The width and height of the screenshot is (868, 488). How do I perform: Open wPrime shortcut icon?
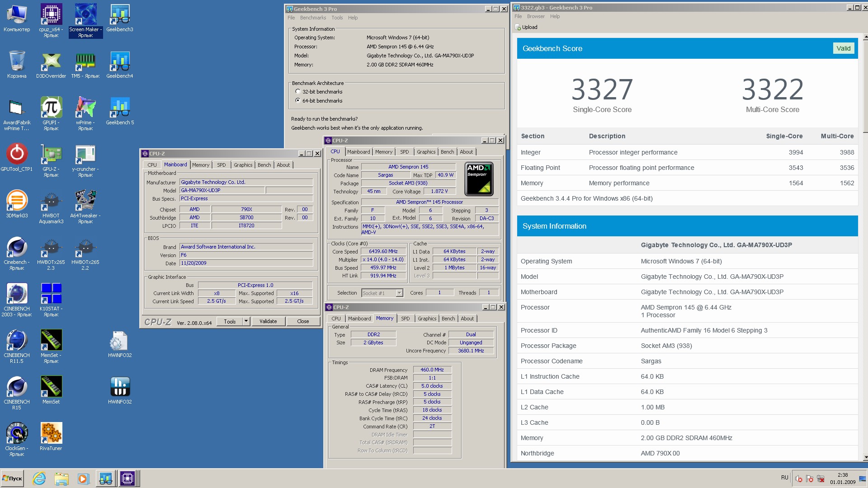(85, 114)
